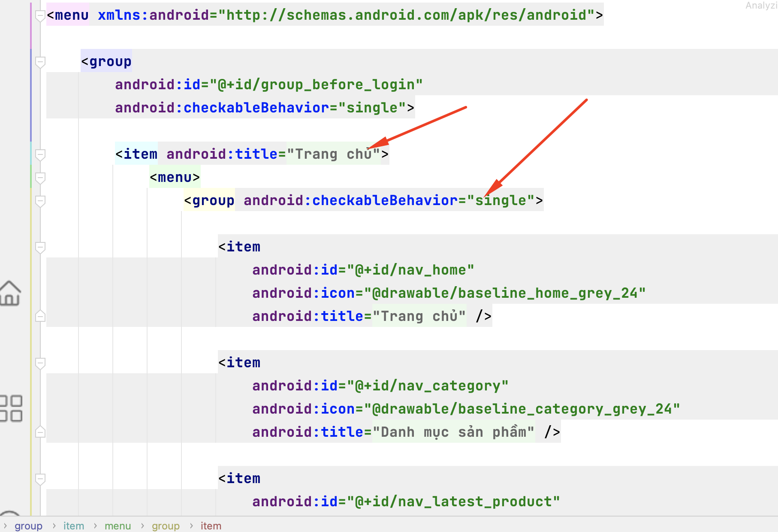Screen dimensions: 778x532
Task: Click the nested group's "single" value
Action: tap(501, 200)
